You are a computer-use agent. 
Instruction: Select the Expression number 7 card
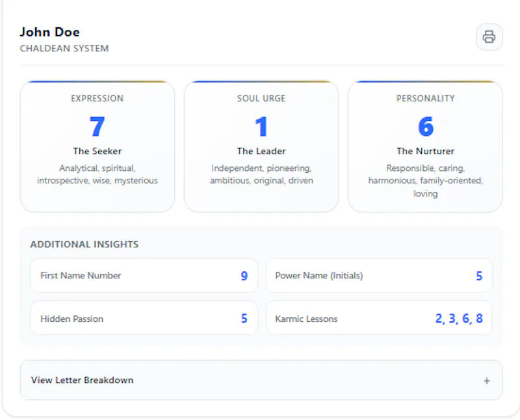[97, 146]
